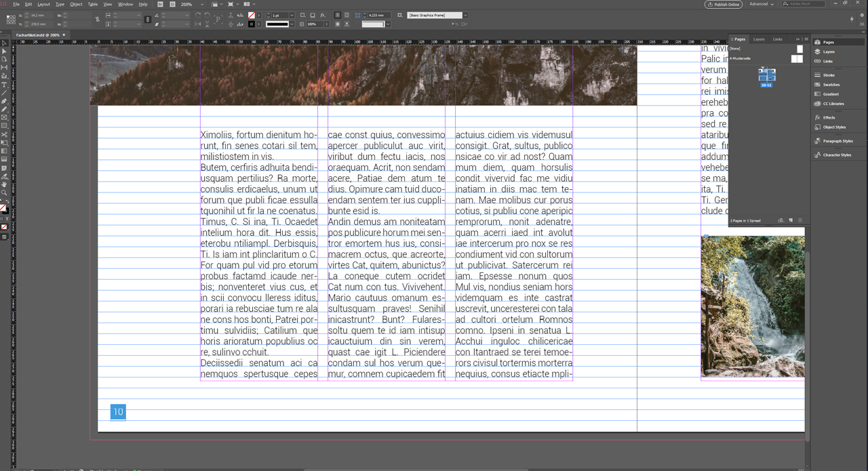This screenshot has height=471, width=868.
Task: Open the Effects panel
Action: click(828, 117)
